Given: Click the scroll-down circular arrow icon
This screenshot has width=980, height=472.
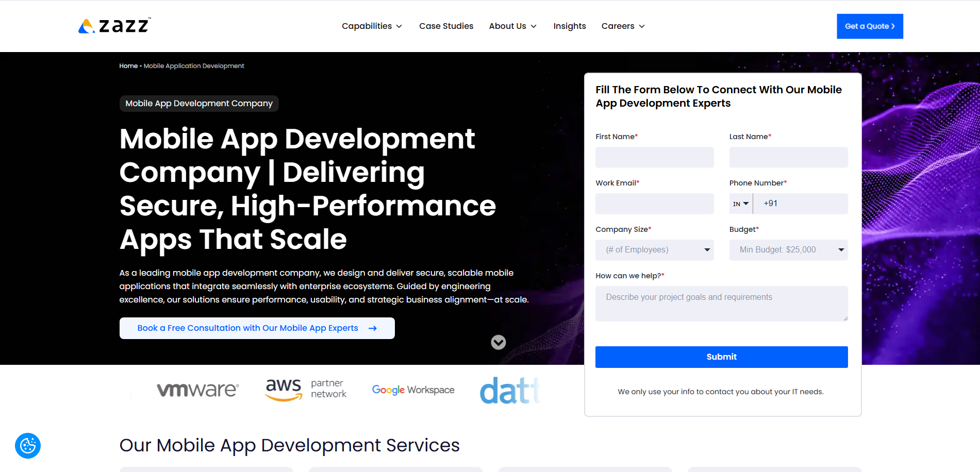Looking at the screenshot, I should tap(498, 342).
